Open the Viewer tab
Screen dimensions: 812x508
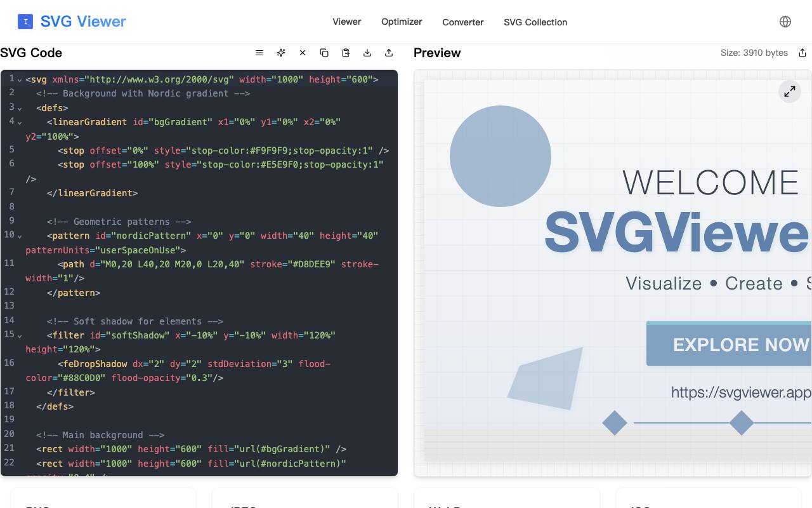pyautogui.click(x=347, y=22)
